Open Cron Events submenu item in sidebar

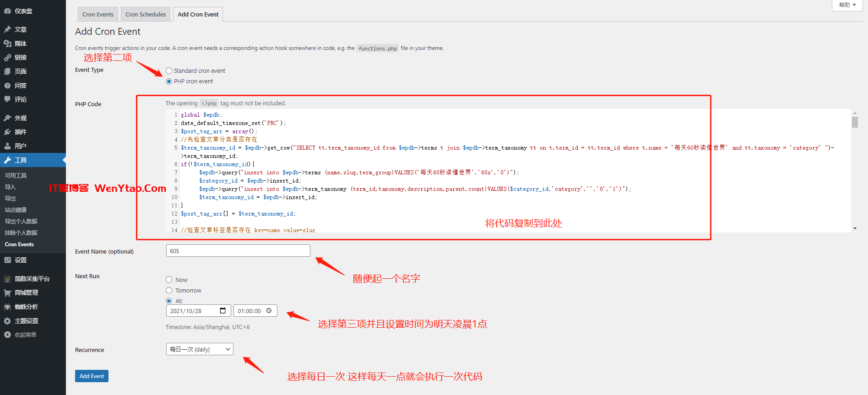click(19, 244)
